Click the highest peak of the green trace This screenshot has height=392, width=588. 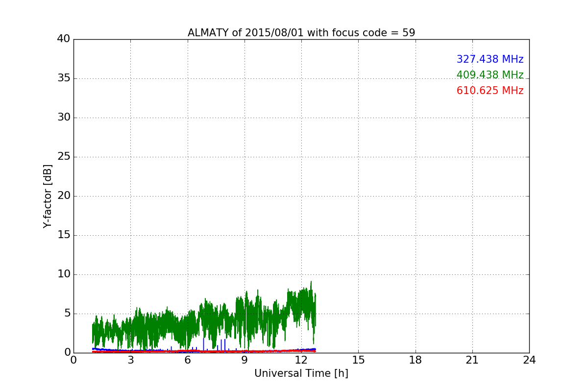pos(311,282)
